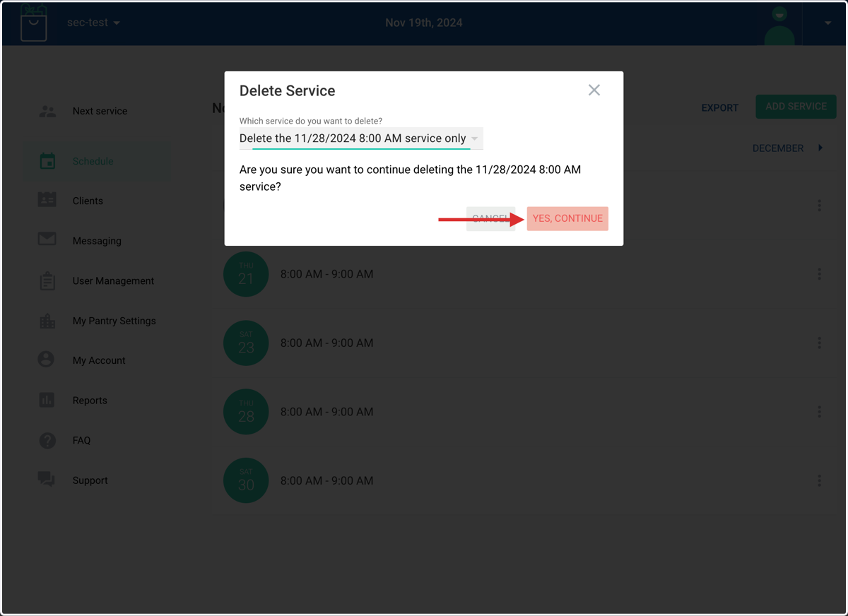Click the pantry bag logo icon

click(33, 23)
